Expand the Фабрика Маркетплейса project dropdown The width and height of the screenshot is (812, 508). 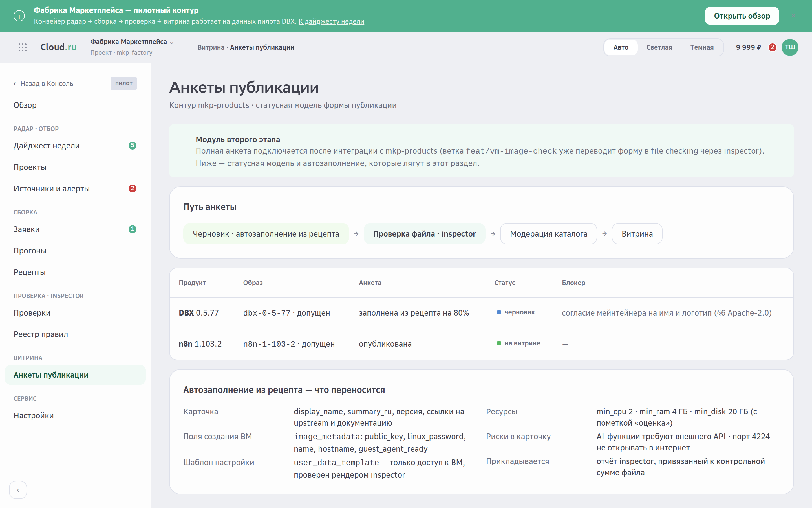pos(132,42)
